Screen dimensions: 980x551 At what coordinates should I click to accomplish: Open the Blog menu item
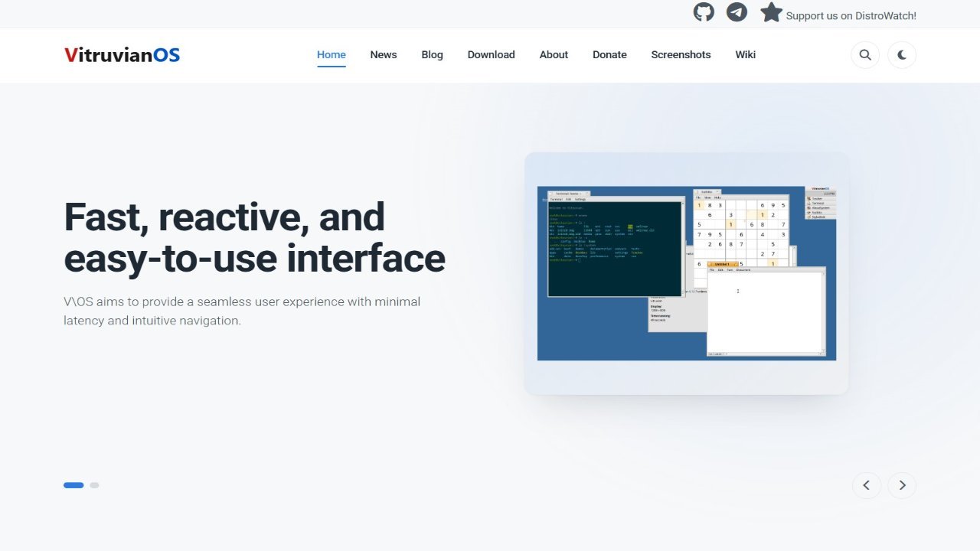tap(432, 55)
